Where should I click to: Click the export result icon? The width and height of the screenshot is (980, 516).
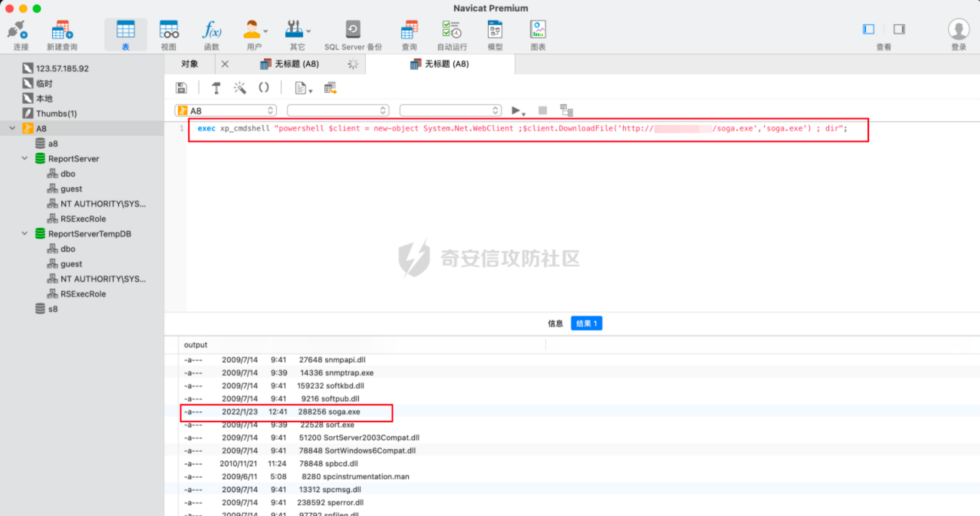[330, 88]
